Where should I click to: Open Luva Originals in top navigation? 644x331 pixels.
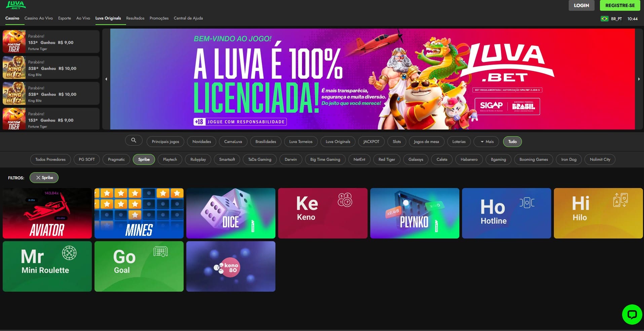click(108, 18)
